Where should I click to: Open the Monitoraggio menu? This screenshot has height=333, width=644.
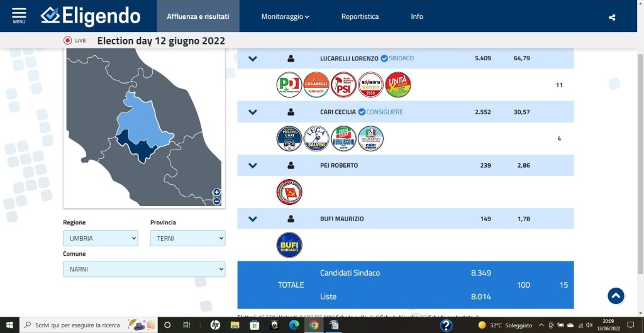click(x=285, y=16)
